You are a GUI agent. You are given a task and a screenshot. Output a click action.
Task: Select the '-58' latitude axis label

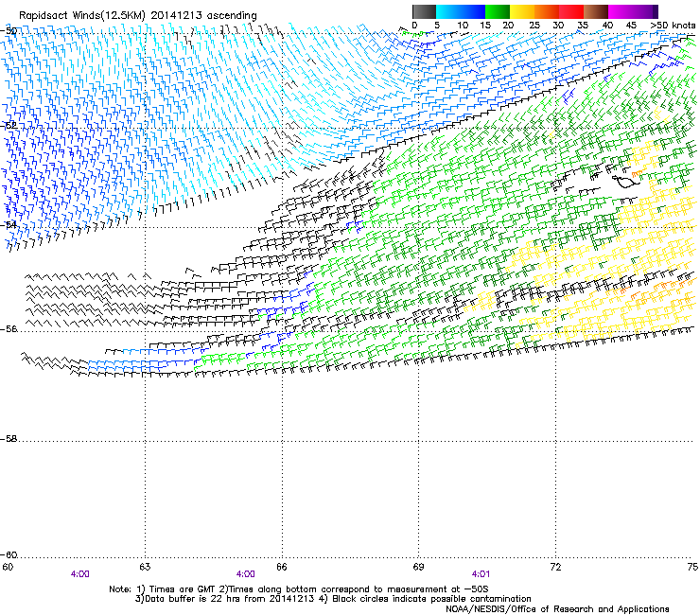coord(9,439)
